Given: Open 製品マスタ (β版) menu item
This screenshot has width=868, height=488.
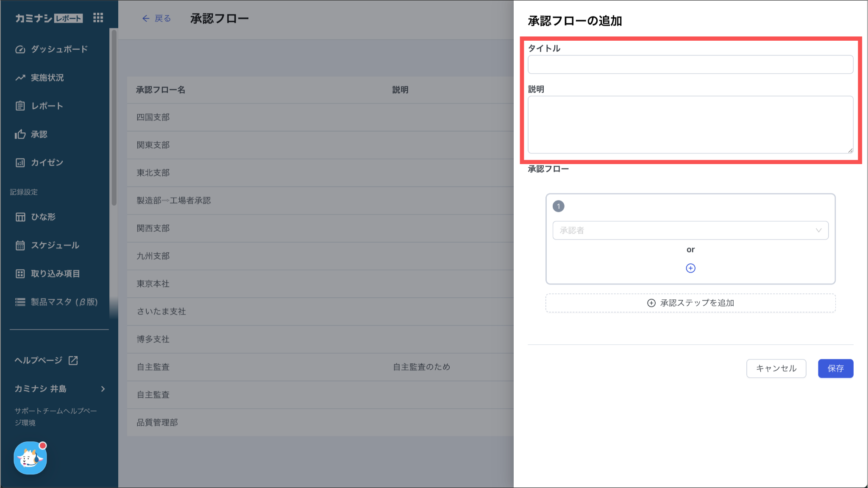Looking at the screenshot, I should pyautogui.click(x=64, y=302).
